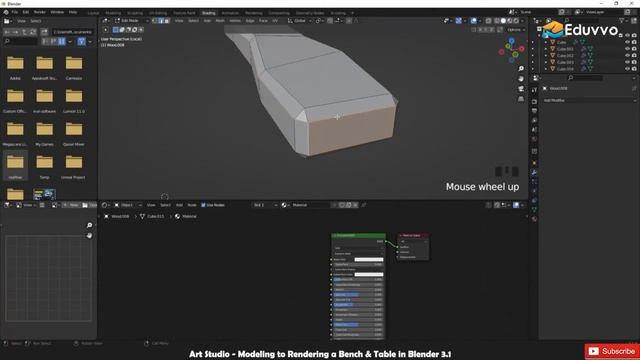Switch to vertex select mode

pos(155,21)
